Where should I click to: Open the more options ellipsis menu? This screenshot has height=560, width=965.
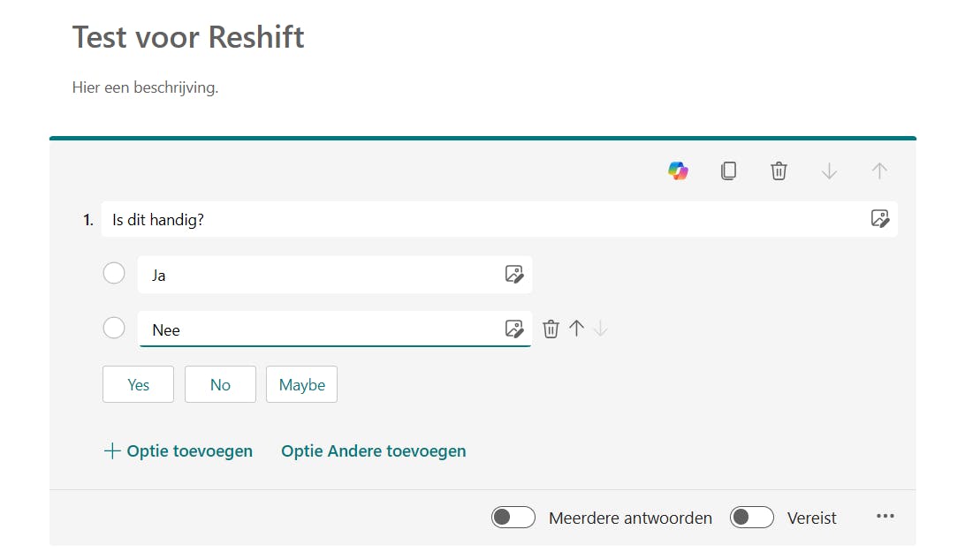tap(885, 517)
